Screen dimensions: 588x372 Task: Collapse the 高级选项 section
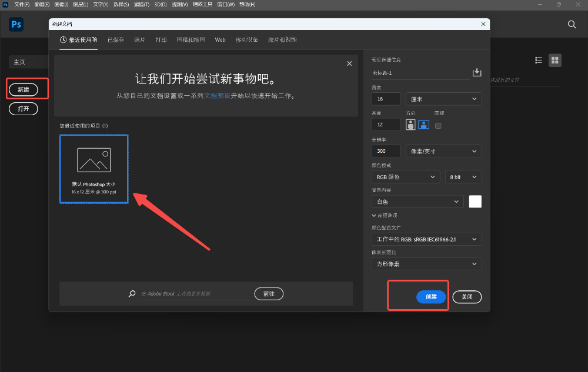(374, 215)
